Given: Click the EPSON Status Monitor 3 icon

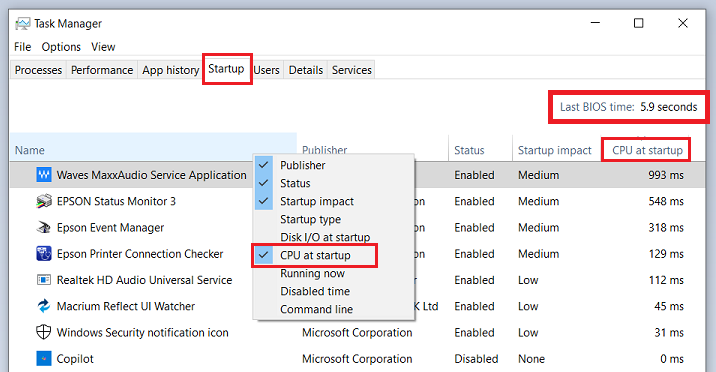Looking at the screenshot, I should pos(44,201).
